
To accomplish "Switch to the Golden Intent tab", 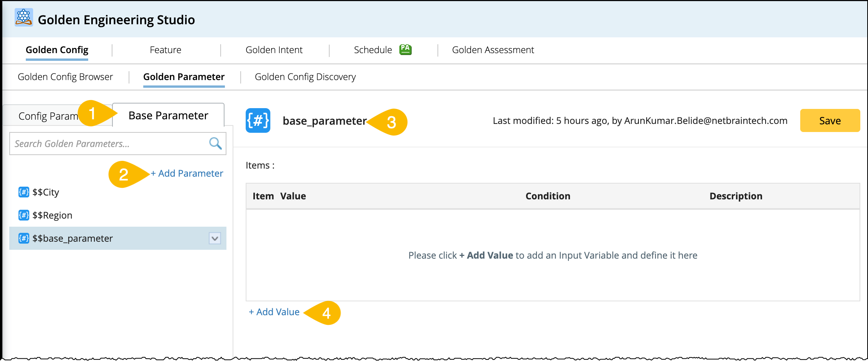I will tap(274, 50).
